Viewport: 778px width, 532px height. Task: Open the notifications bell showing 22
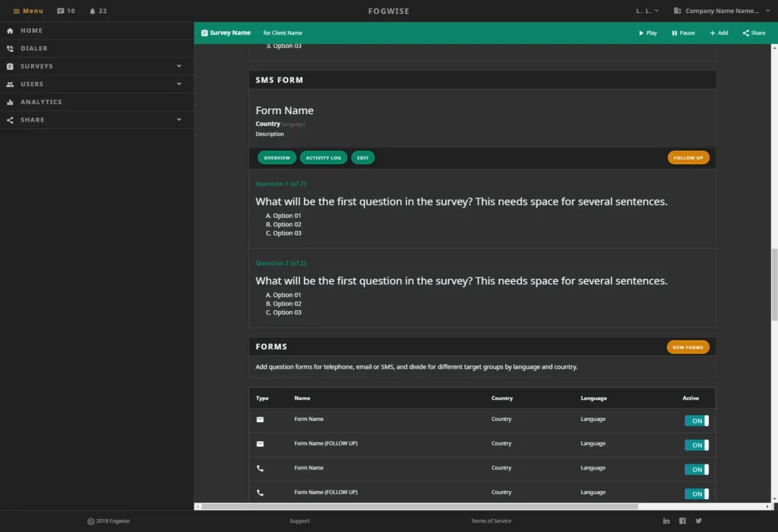click(x=92, y=11)
